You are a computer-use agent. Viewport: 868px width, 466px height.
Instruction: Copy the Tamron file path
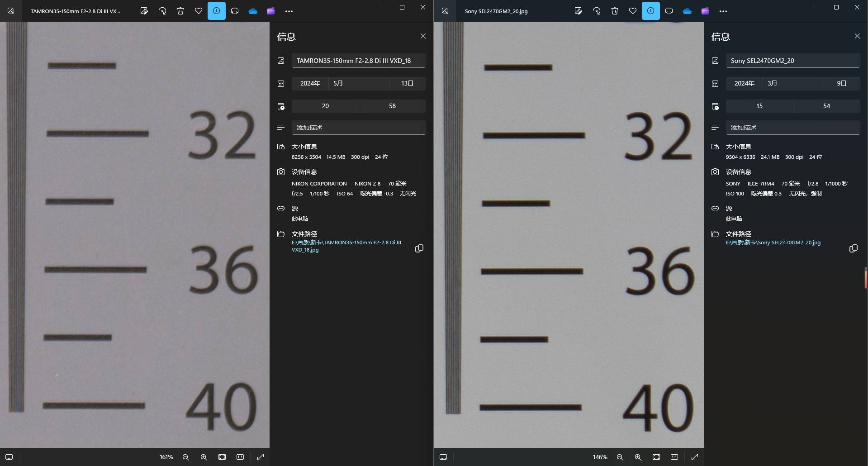click(x=419, y=248)
